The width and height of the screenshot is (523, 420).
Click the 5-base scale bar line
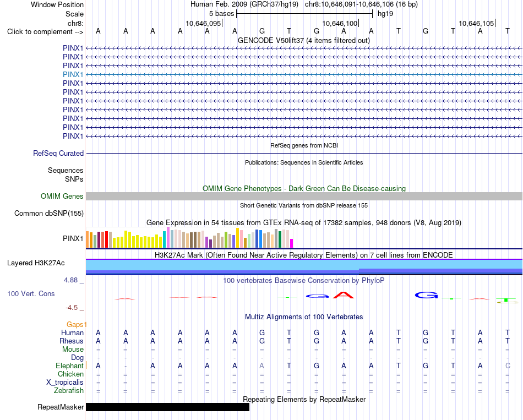click(304, 14)
